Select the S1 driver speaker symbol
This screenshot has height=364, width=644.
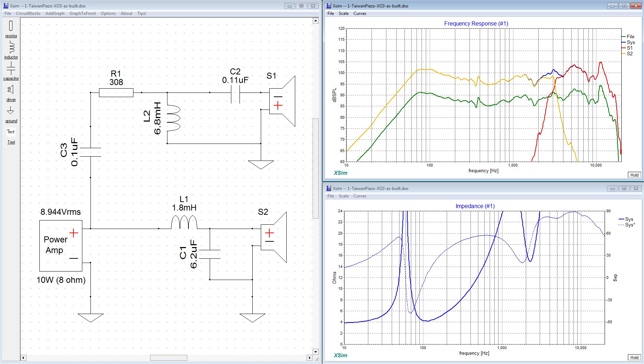(x=282, y=101)
